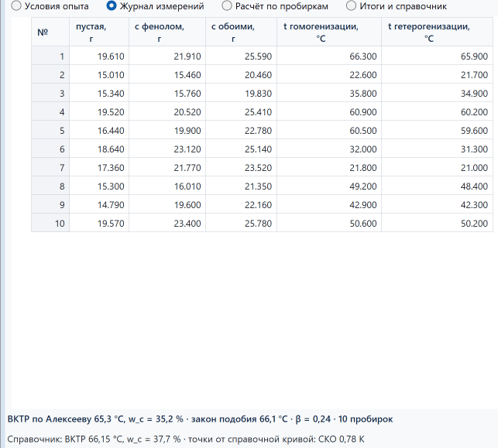The height and width of the screenshot is (448, 498).
Task: Click the с фенолом, г column header
Action: pyautogui.click(x=167, y=32)
